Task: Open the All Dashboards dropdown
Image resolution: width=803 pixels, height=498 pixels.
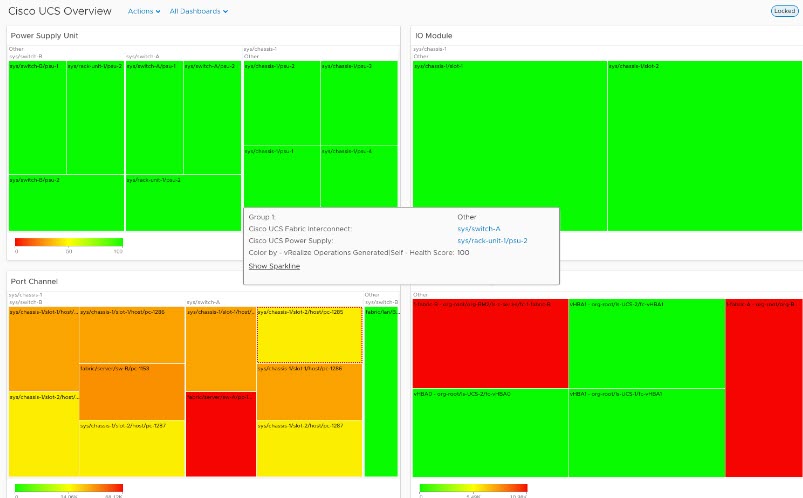Action: [x=199, y=11]
